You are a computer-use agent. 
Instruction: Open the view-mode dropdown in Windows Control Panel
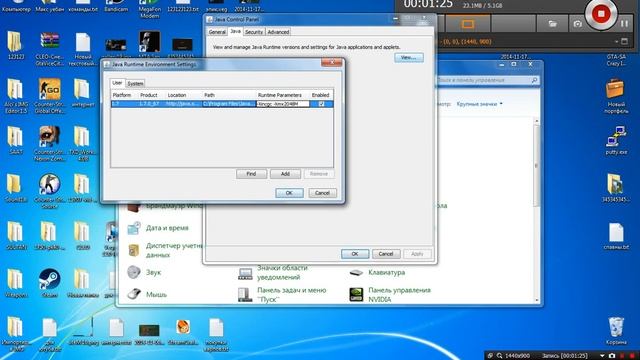pos(479,104)
